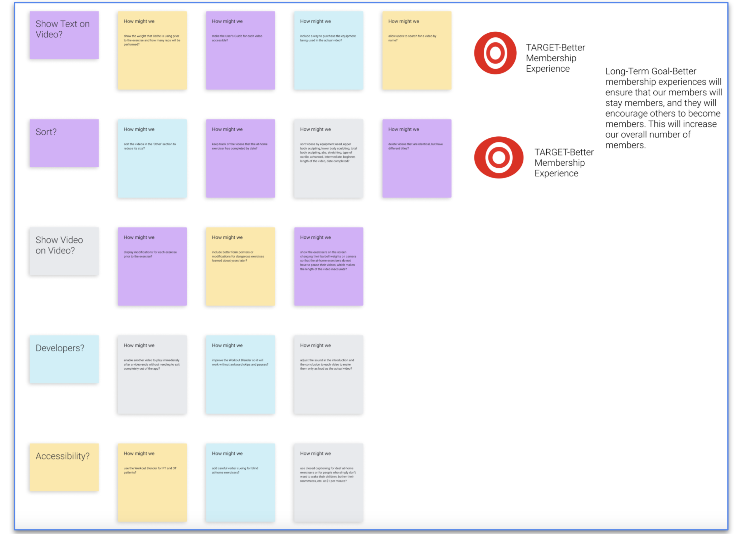The image size is (756, 534).
Task: Select the closed captioning for deaf exercisers note
Action: 329,482
